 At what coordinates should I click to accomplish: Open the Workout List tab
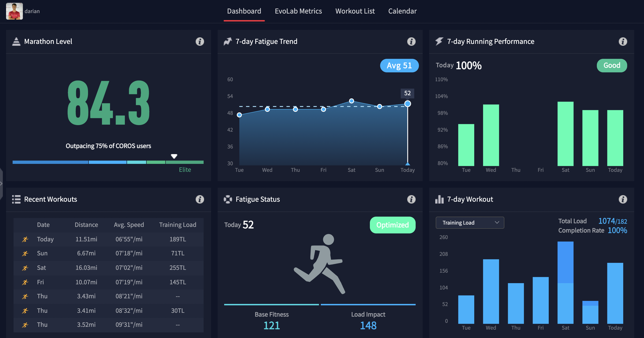[x=355, y=11]
